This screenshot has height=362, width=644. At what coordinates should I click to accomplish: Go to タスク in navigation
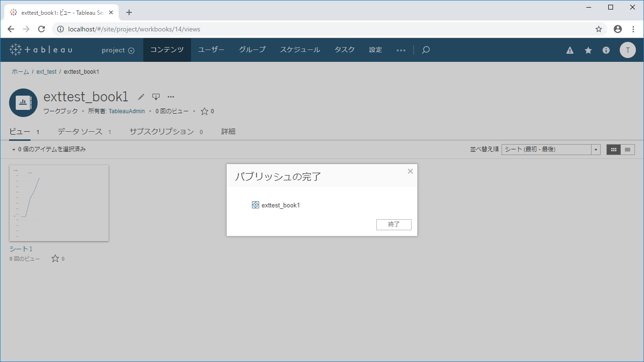tap(345, 50)
